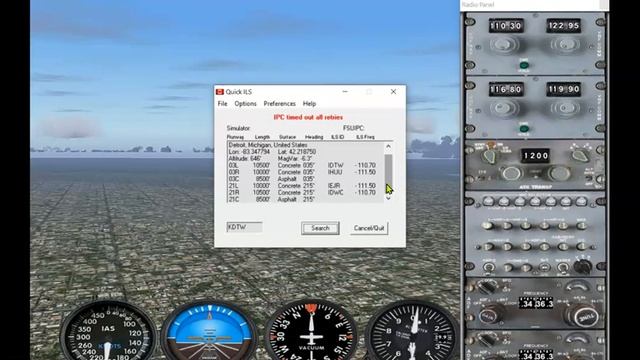This screenshot has width=640, height=360.
Task: Rotate the transponder mode selector knob at left
Action: tap(489, 156)
